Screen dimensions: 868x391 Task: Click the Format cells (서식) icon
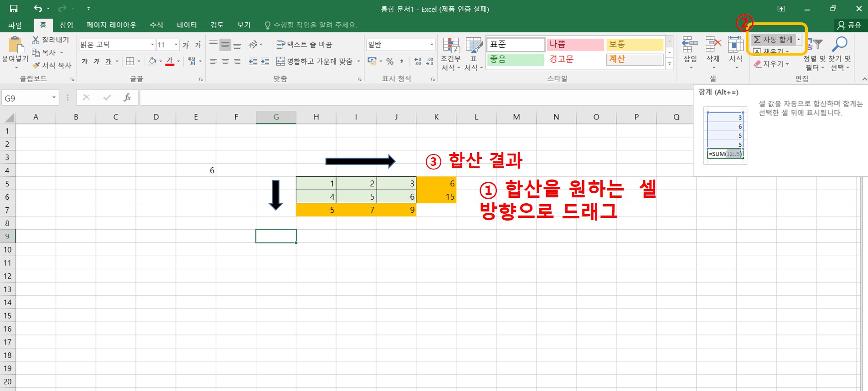click(735, 45)
